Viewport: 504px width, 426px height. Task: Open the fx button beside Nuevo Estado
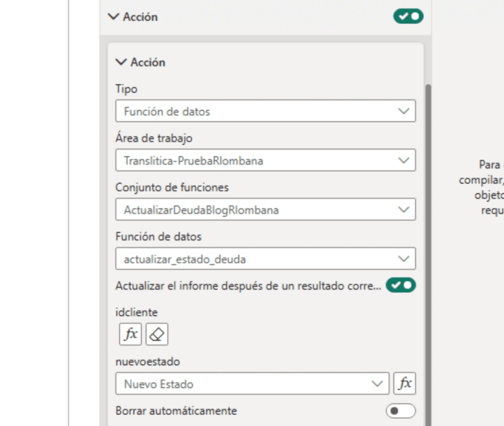pos(405,384)
